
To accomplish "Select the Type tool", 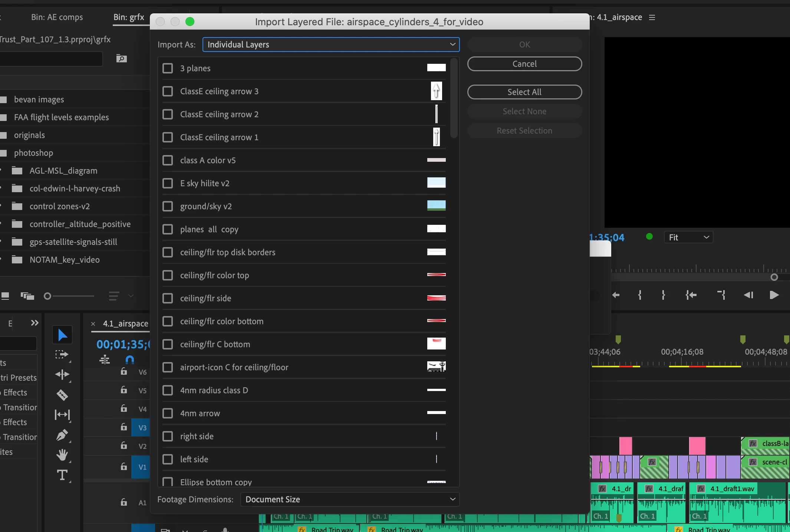I will pyautogui.click(x=62, y=475).
